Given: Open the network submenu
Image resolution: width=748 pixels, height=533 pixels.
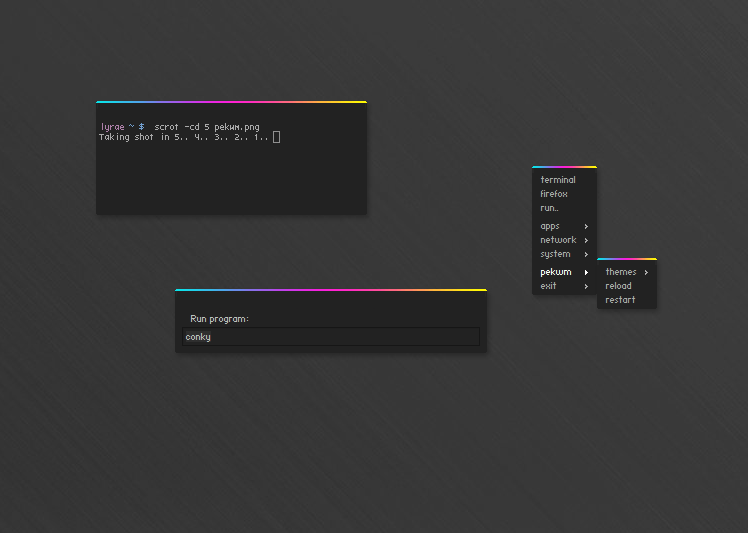Looking at the screenshot, I should [564, 240].
